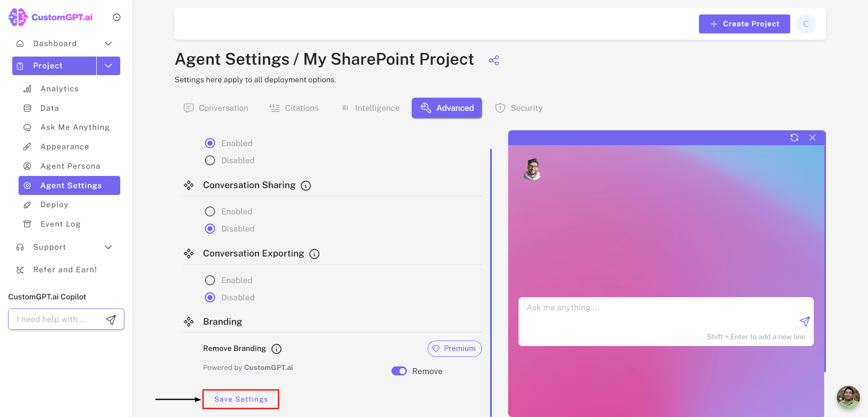The height and width of the screenshot is (417, 868).
Task: Expand the Dashboard menu chevron
Action: click(108, 43)
